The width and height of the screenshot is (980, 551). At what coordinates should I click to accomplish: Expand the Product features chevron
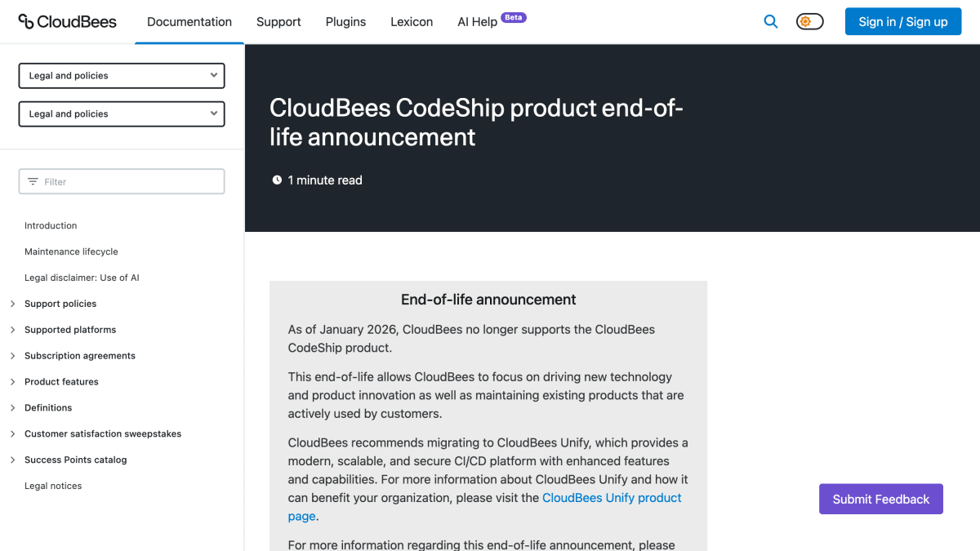click(13, 382)
